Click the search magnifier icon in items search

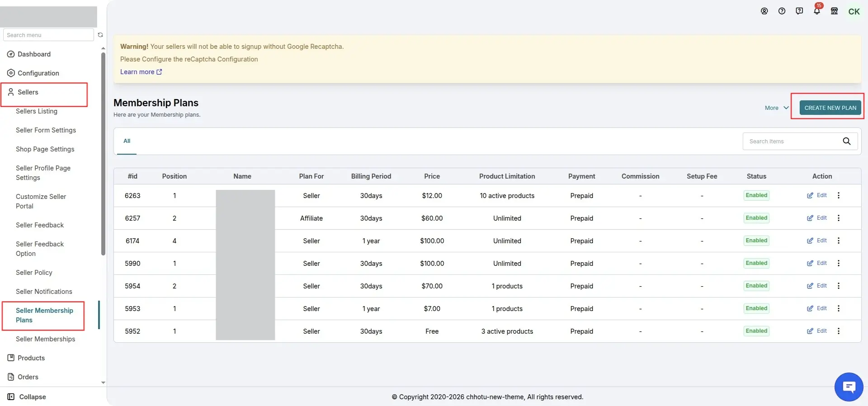[x=847, y=141]
